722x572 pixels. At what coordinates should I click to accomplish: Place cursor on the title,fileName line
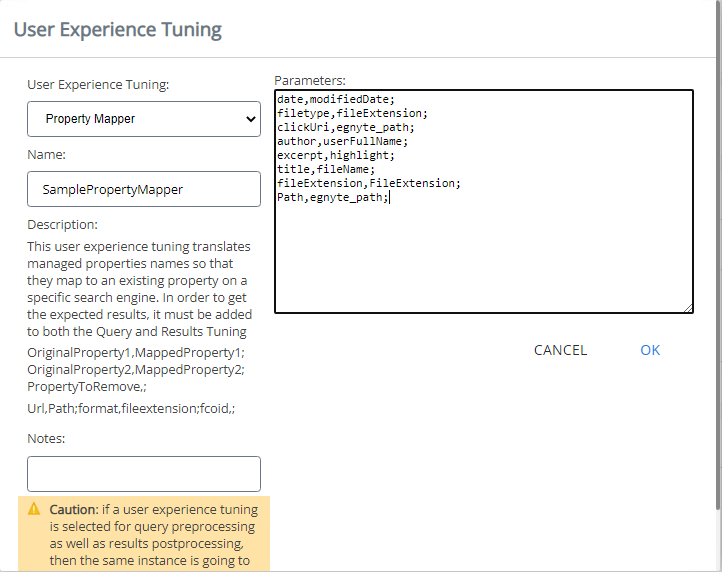(x=326, y=170)
